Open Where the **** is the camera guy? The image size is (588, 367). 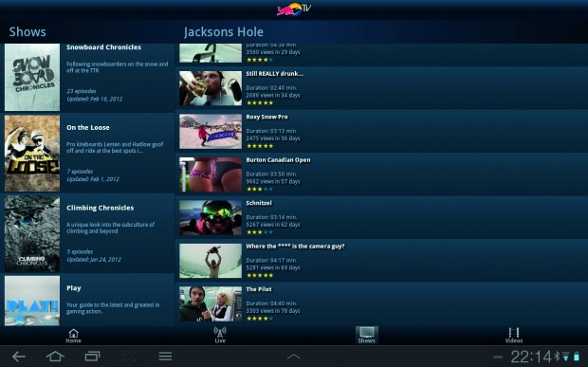point(296,247)
